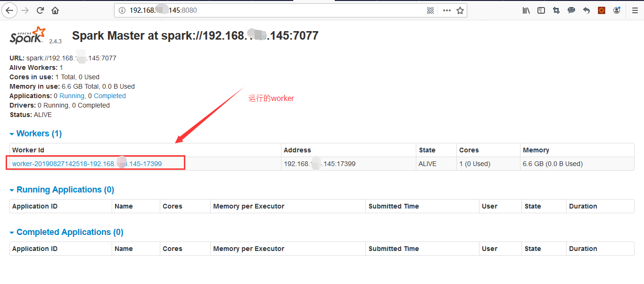The height and width of the screenshot is (284, 644).
Task: Go to the browser Home icon
Action: [x=55, y=10]
